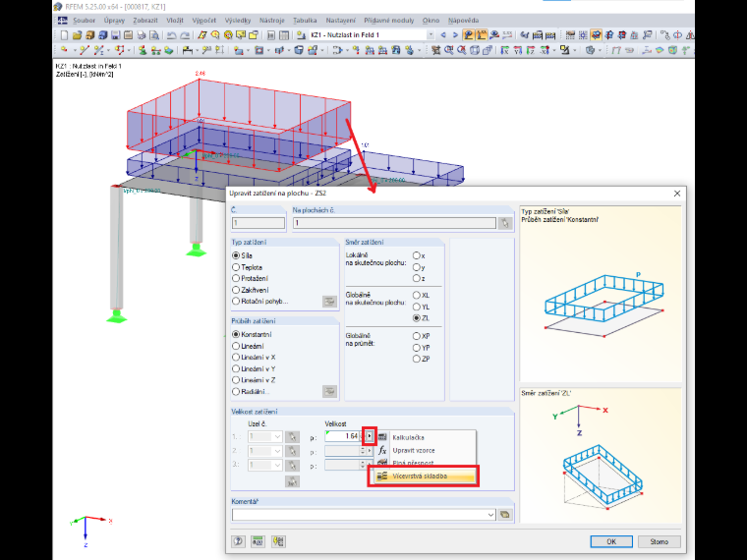Cancel the dialog with Storno
This screenshot has height=560, width=747.
pos(660,541)
